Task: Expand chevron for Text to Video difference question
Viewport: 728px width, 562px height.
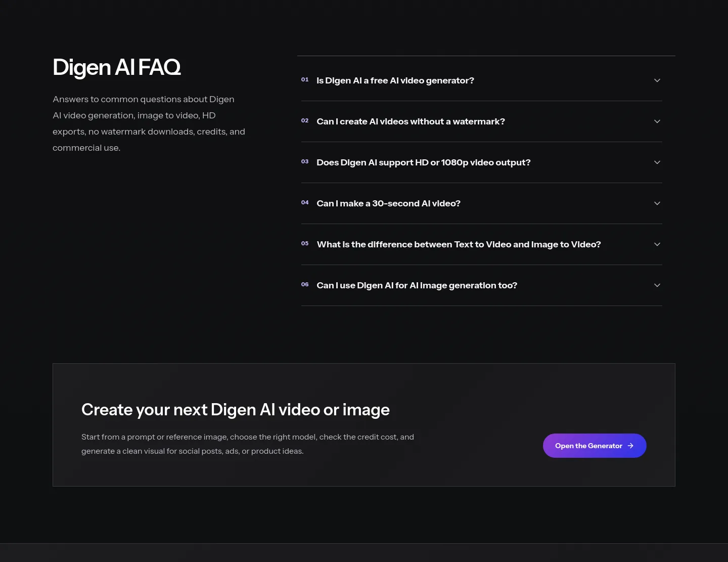Action: click(657, 244)
